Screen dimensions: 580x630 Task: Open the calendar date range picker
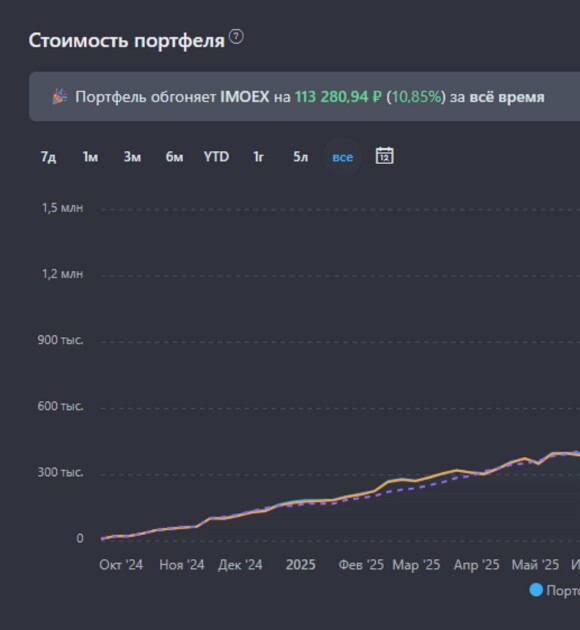384,155
